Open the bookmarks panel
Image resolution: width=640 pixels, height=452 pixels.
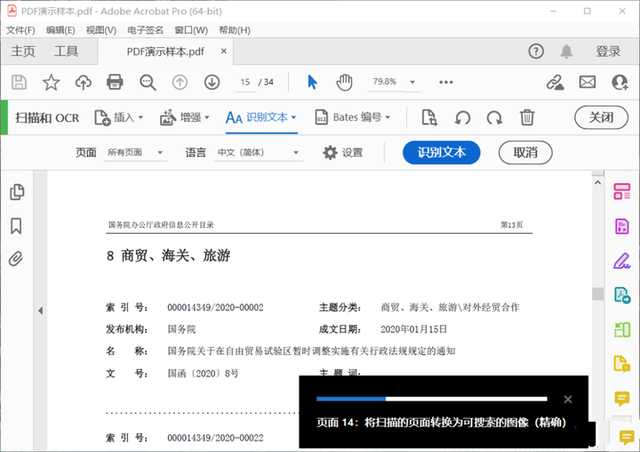coord(16,226)
